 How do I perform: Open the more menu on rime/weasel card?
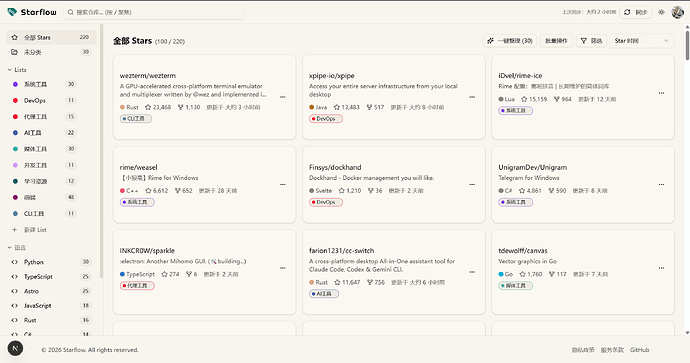point(283,184)
